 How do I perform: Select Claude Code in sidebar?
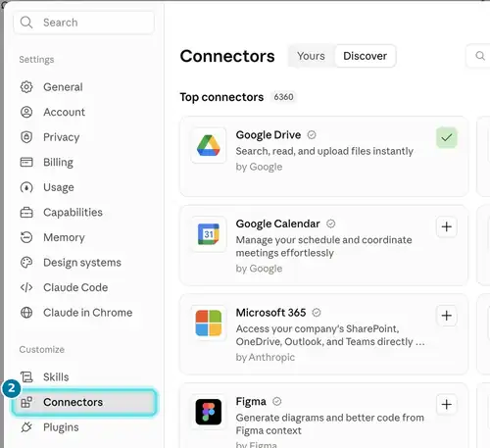[84, 287]
